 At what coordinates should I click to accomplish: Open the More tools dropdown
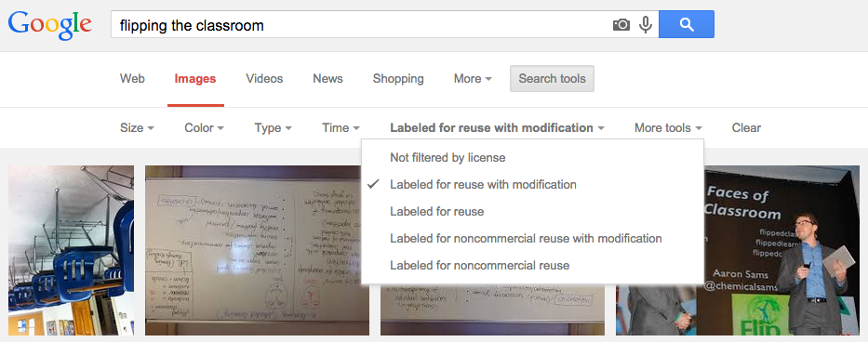pyautogui.click(x=668, y=128)
